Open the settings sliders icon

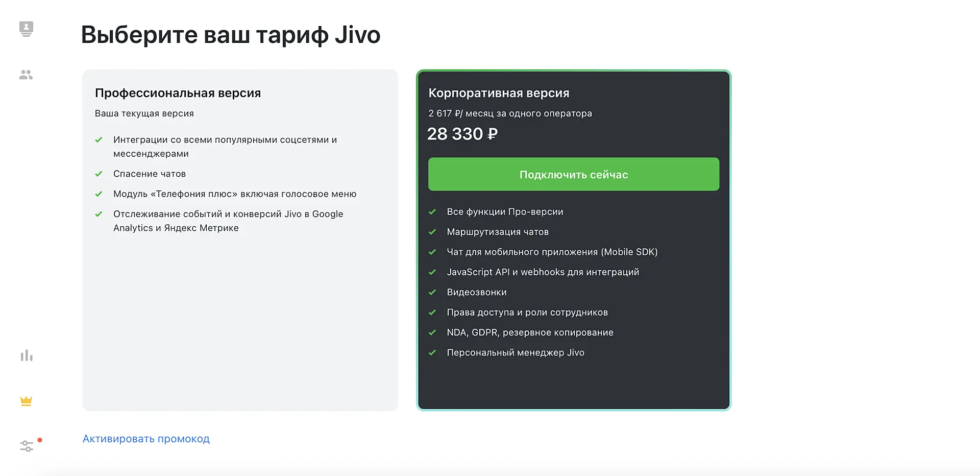tap(27, 446)
